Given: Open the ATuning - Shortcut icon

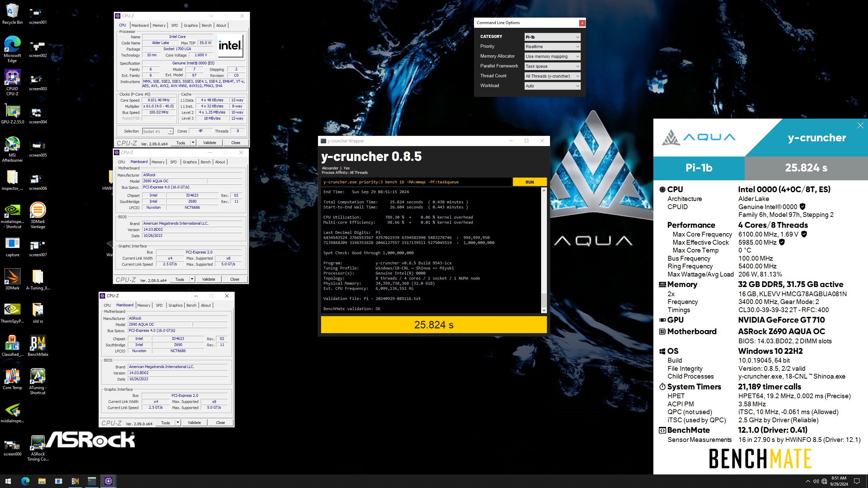Looking at the screenshot, I should (x=38, y=382).
